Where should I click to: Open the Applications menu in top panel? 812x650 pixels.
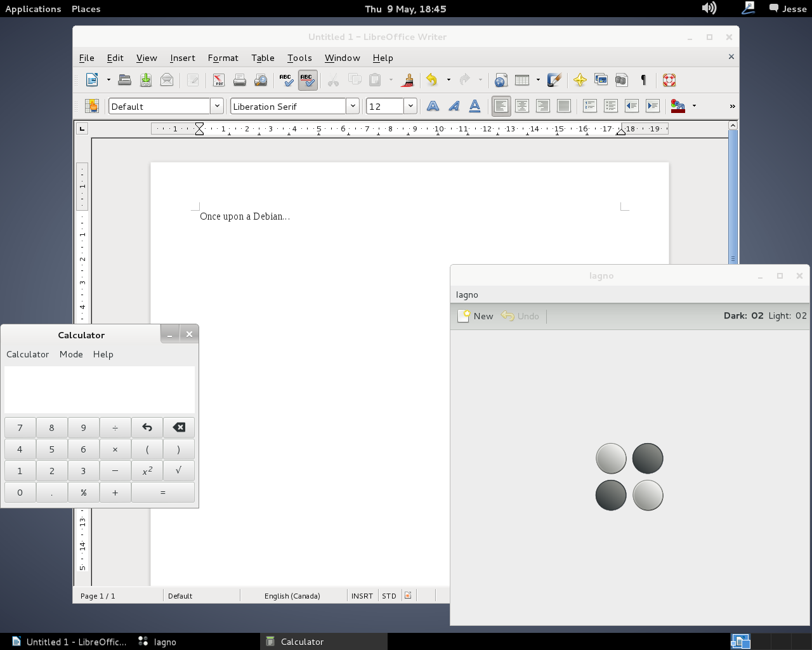[33, 9]
